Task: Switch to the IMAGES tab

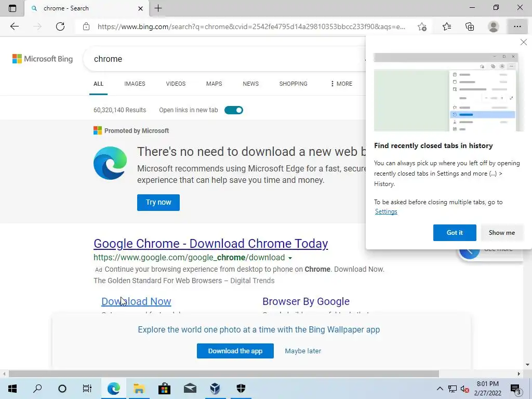Action: pos(135,84)
